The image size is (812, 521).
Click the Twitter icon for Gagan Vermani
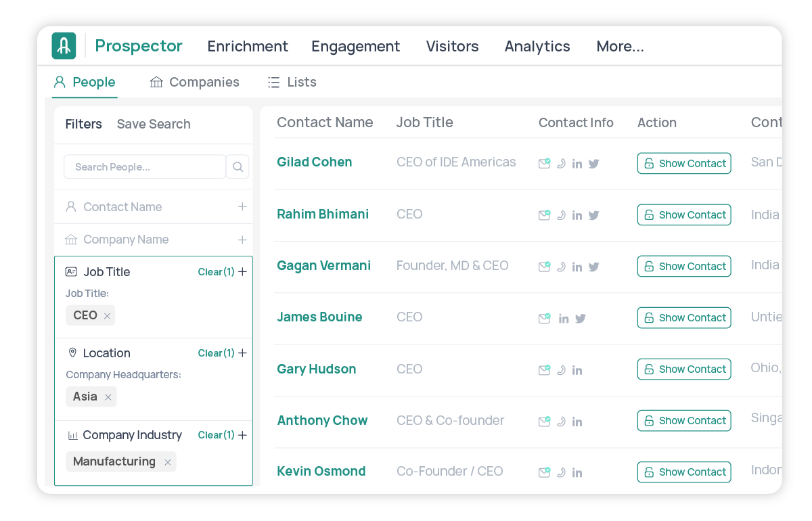(593, 266)
